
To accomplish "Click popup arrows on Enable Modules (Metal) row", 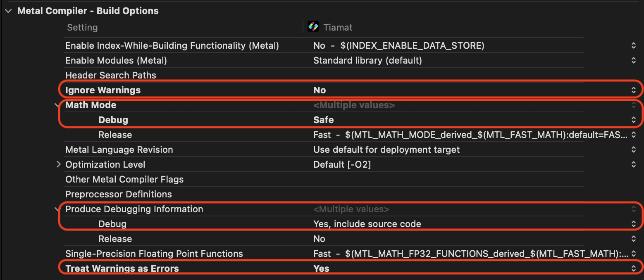I will (633, 60).
